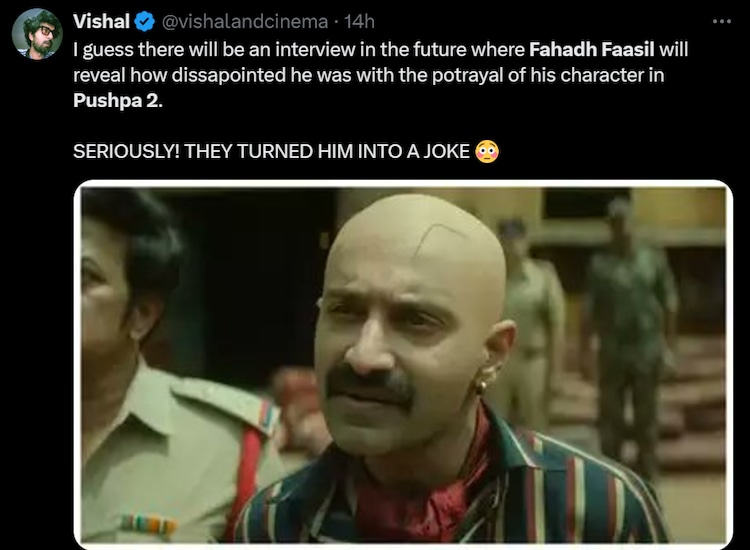
Task: Open Vishal's profile avatar picture
Action: [x=37, y=33]
